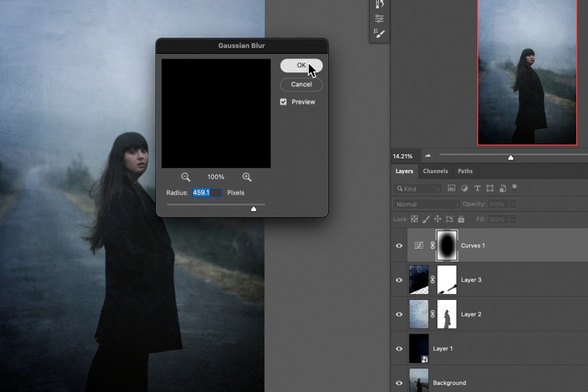Hide the Curves 1 layer
Viewport: 588px width, 392px height.
pyautogui.click(x=399, y=245)
